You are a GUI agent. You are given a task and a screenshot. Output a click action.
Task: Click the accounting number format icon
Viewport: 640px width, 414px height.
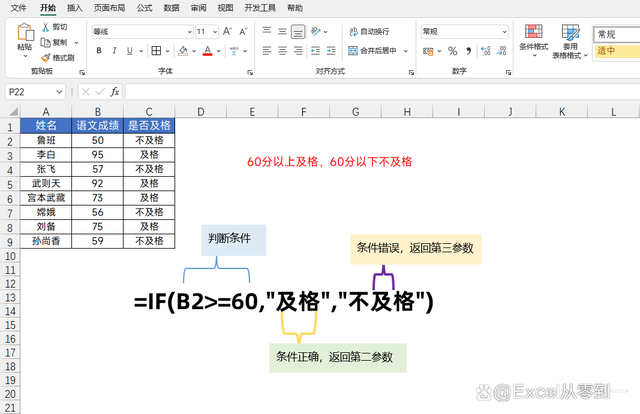click(x=428, y=51)
